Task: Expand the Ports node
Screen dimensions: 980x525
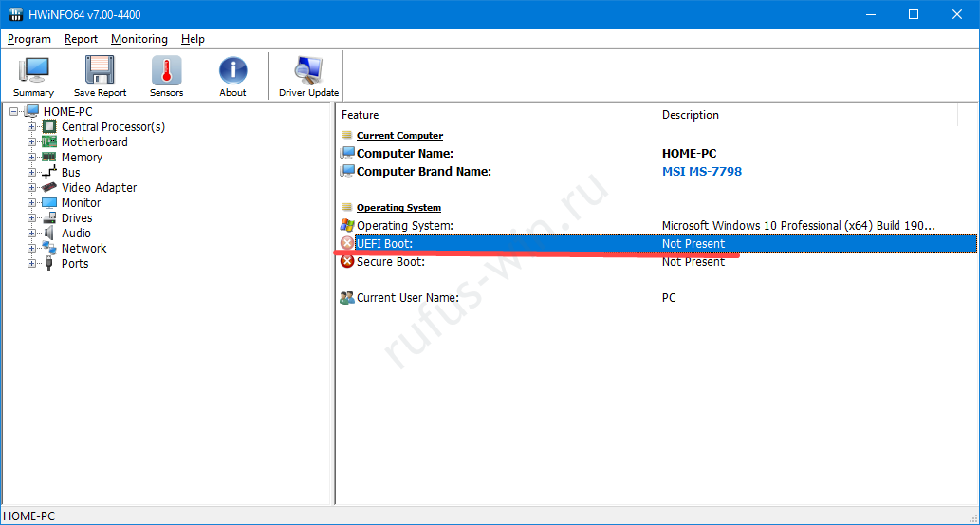Action: 31,263
